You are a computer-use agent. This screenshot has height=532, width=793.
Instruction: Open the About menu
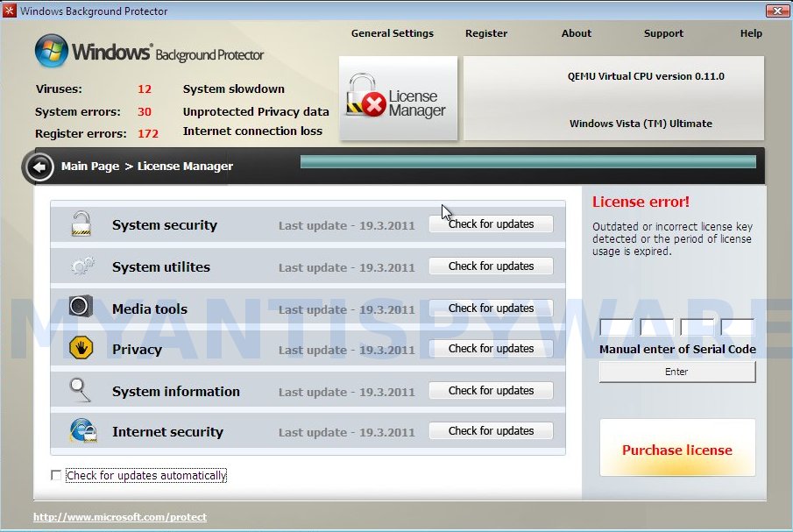coord(576,33)
